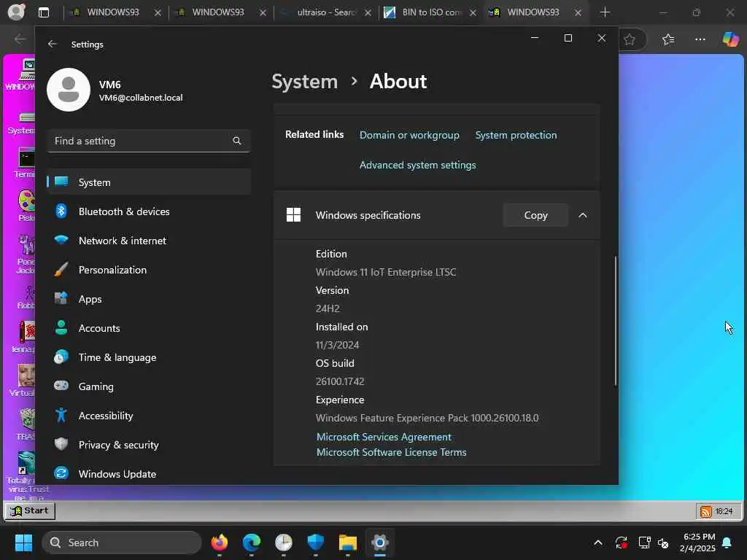Screen dimensions: 747x560
Task: Click the Find a setting search box
Action: pyautogui.click(x=149, y=141)
